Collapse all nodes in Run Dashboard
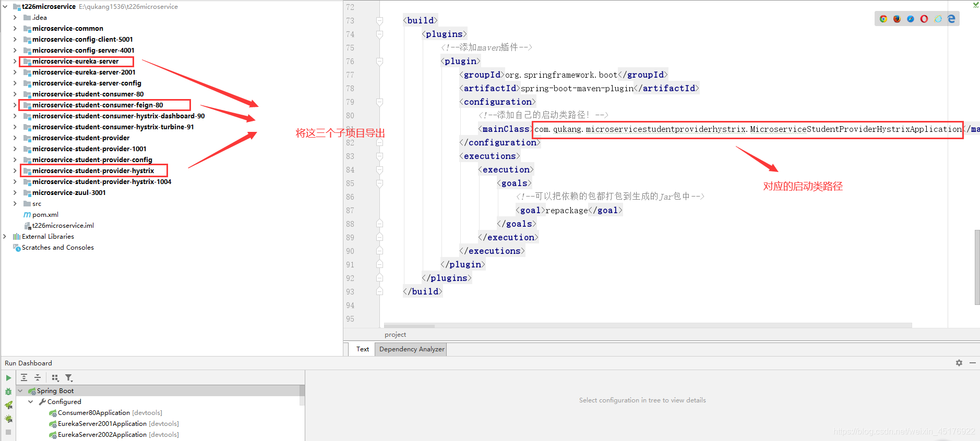This screenshot has height=441, width=980. point(38,378)
